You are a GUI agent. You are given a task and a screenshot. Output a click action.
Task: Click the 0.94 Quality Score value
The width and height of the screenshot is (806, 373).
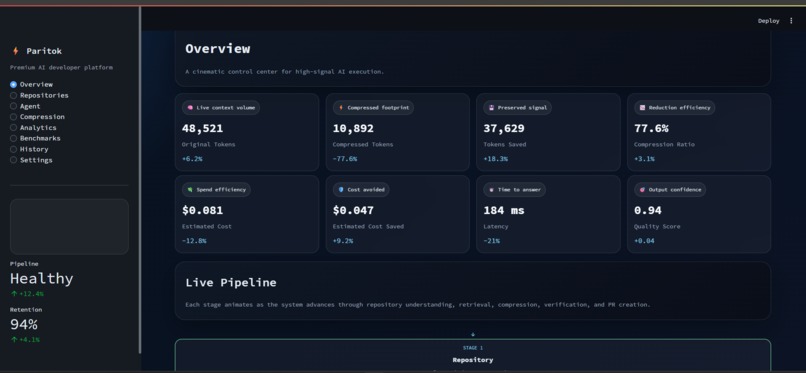click(648, 211)
